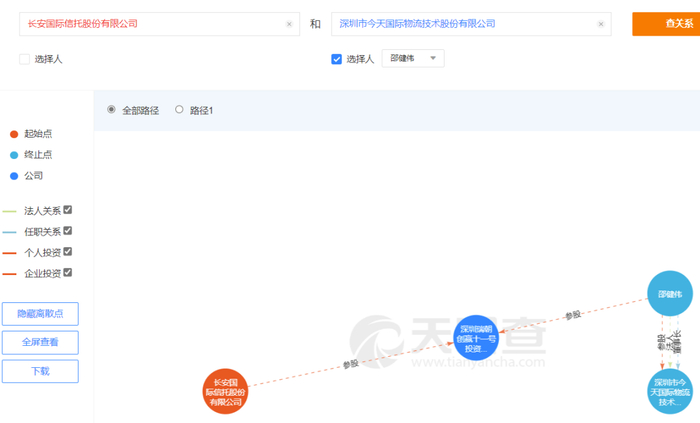Click the 深圳市今天国际物流技术 company input
Image resolution: width=700 pixels, height=423 pixels.
(471, 24)
